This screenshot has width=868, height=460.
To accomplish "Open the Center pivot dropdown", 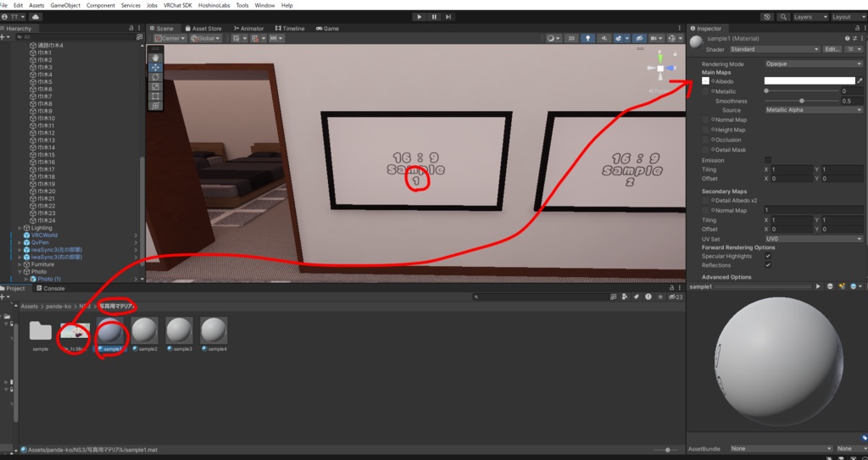I will coord(170,38).
